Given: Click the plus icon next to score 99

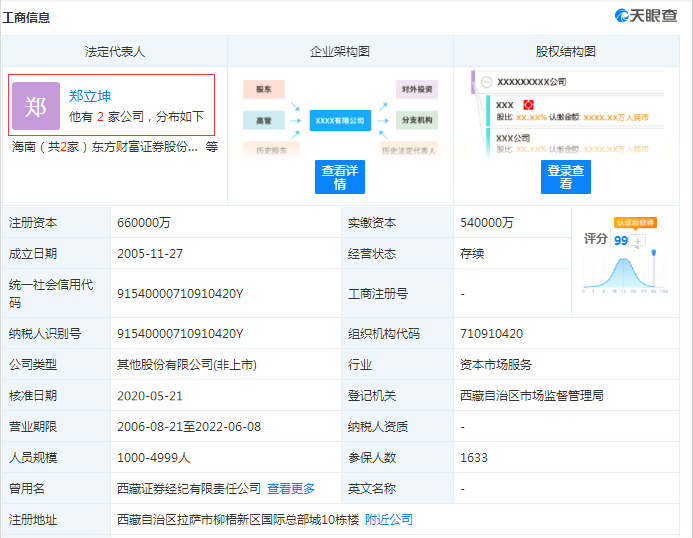Looking at the screenshot, I should point(639,241).
